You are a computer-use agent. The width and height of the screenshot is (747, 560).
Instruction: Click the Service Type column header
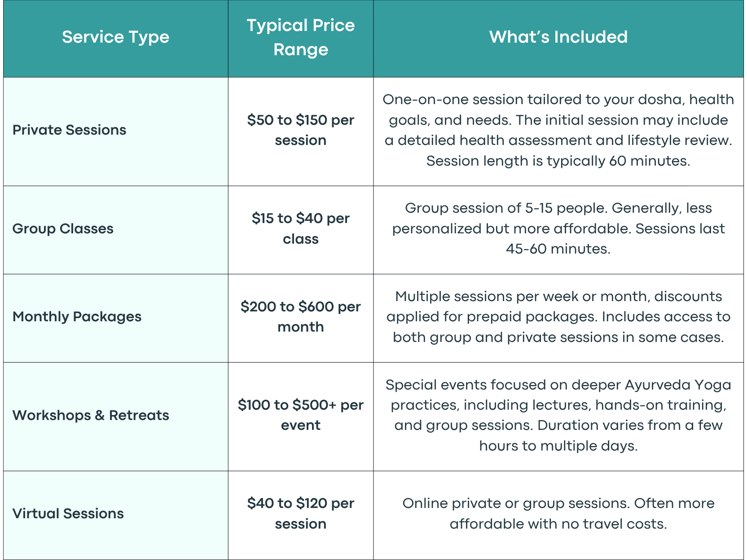pyautogui.click(x=115, y=37)
